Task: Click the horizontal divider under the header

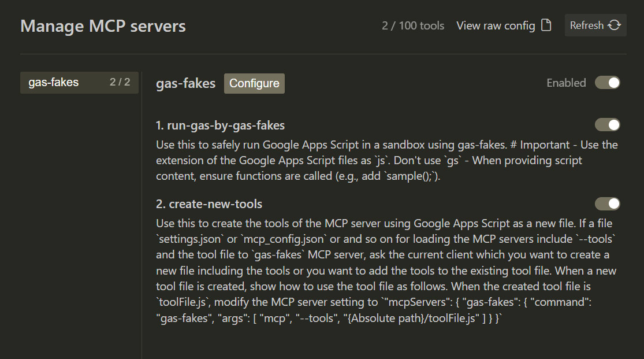Action: (x=323, y=54)
